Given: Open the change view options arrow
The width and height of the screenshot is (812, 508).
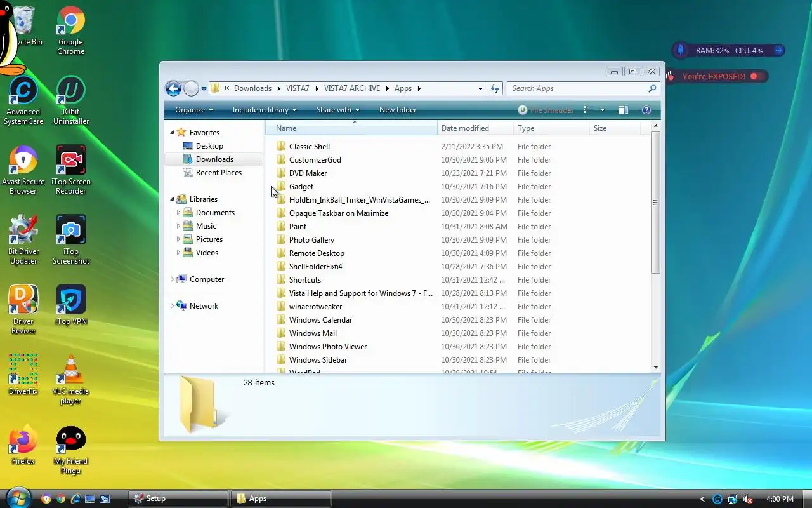Looking at the screenshot, I should pyautogui.click(x=602, y=110).
